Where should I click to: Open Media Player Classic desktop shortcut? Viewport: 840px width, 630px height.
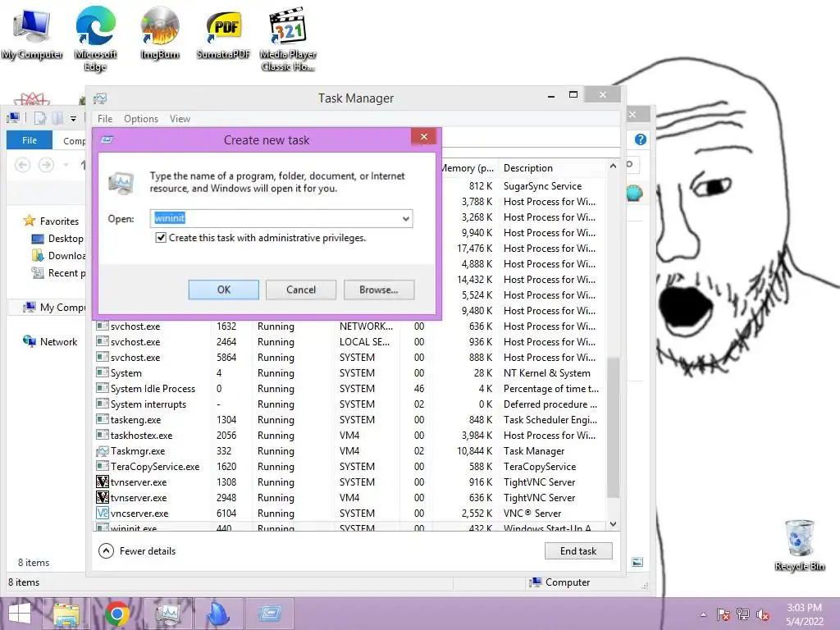288,39
